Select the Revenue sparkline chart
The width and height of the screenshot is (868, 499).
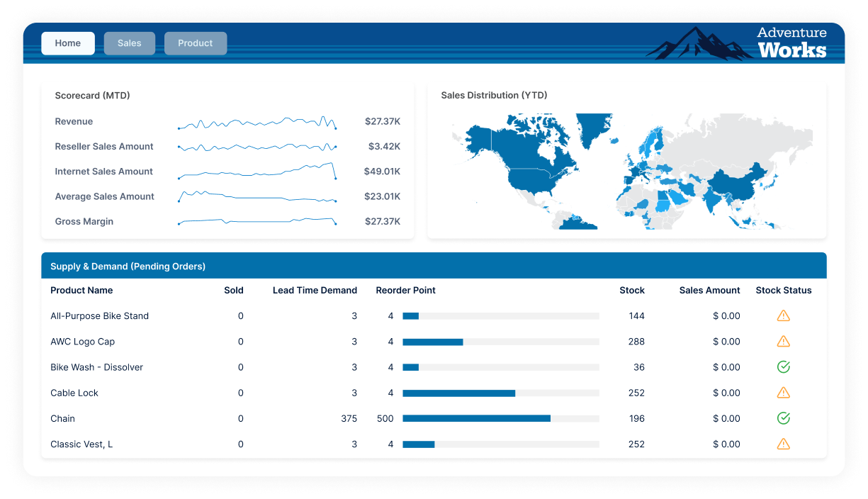[257, 123]
